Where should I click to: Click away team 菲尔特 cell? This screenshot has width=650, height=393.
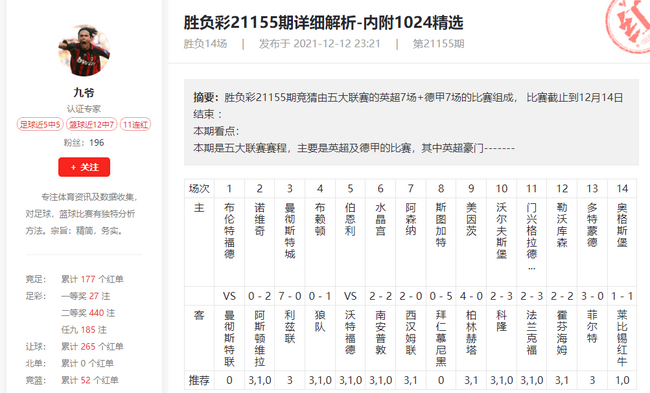click(x=592, y=338)
